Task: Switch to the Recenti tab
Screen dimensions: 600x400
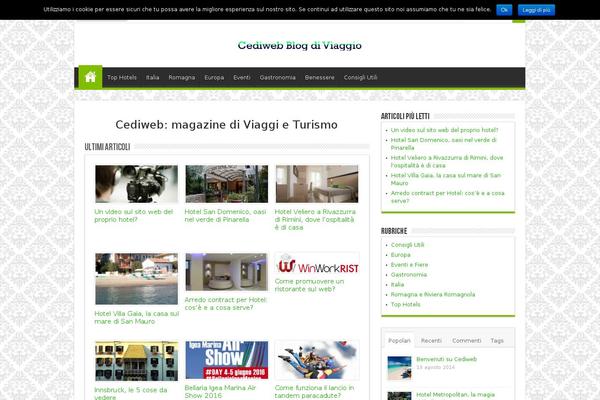Action: [431, 340]
